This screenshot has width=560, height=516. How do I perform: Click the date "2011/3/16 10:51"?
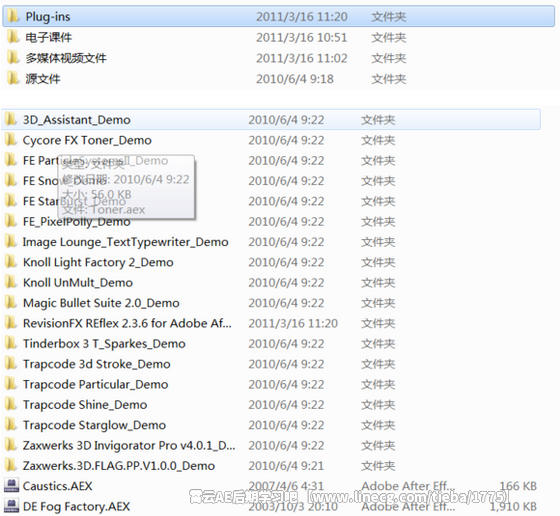point(301,37)
